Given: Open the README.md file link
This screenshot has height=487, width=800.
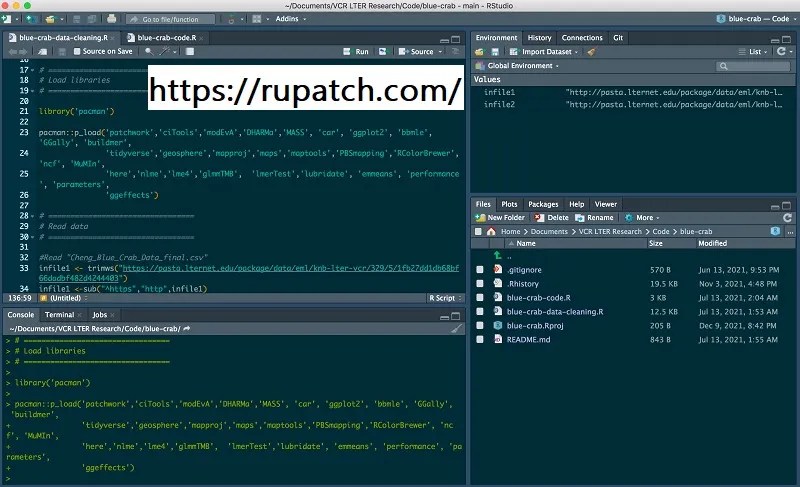Looking at the screenshot, I should (x=528, y=340).
